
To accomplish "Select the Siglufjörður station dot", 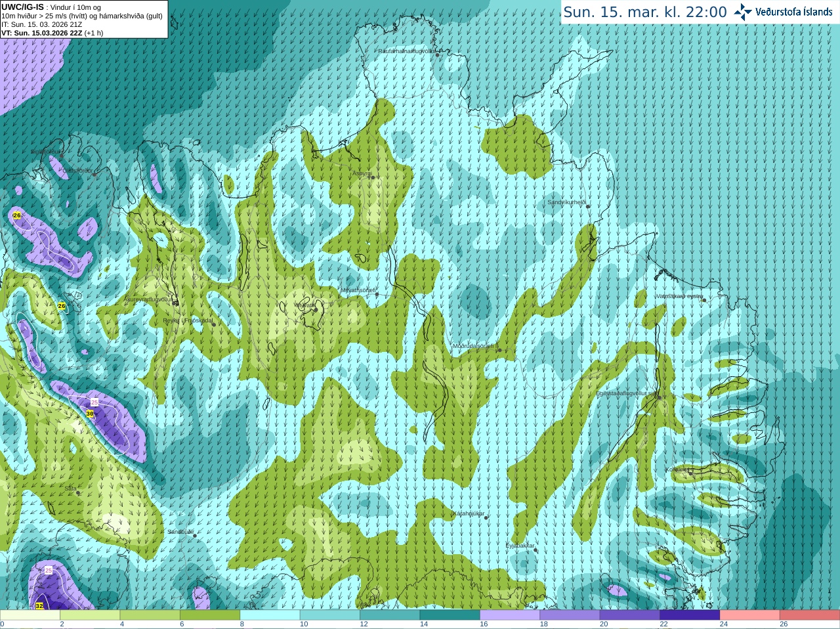I will (x=62, y=155).
